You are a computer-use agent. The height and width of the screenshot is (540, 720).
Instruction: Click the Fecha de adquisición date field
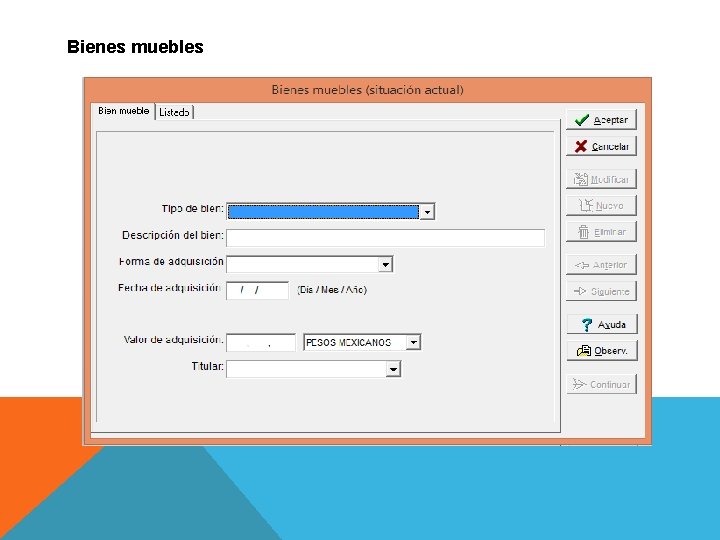257,291
